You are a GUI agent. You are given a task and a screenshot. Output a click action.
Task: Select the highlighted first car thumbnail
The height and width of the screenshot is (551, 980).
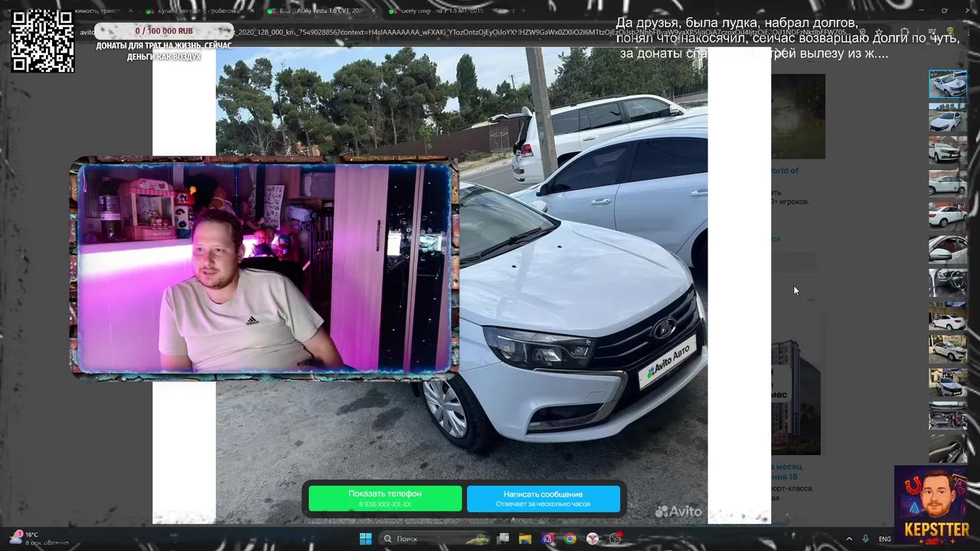[x=948, y=83]
